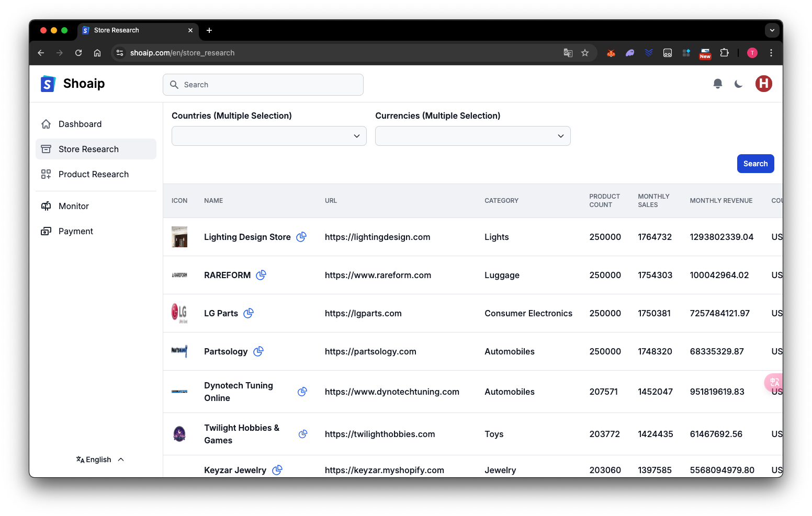Click the notification bell icon
This screenshot has height=516, width=812.
[718, 84]
